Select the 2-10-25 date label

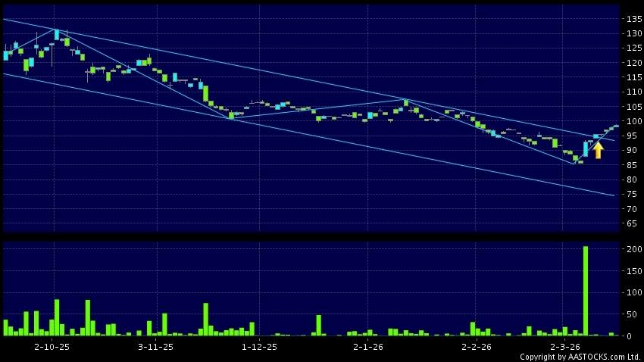click(52, 346)
